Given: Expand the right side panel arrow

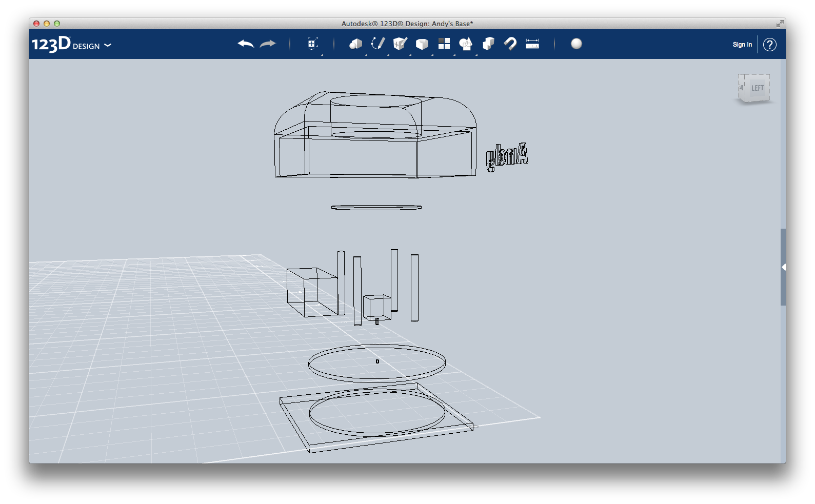Looking at the screenshot, I should [783, 267].
